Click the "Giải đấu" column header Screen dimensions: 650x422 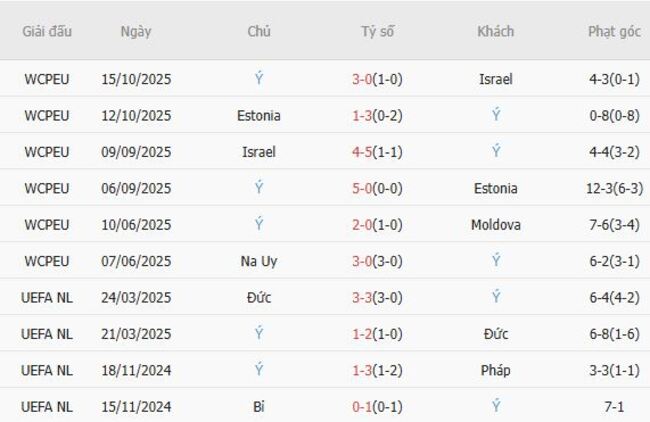point(47,31)
